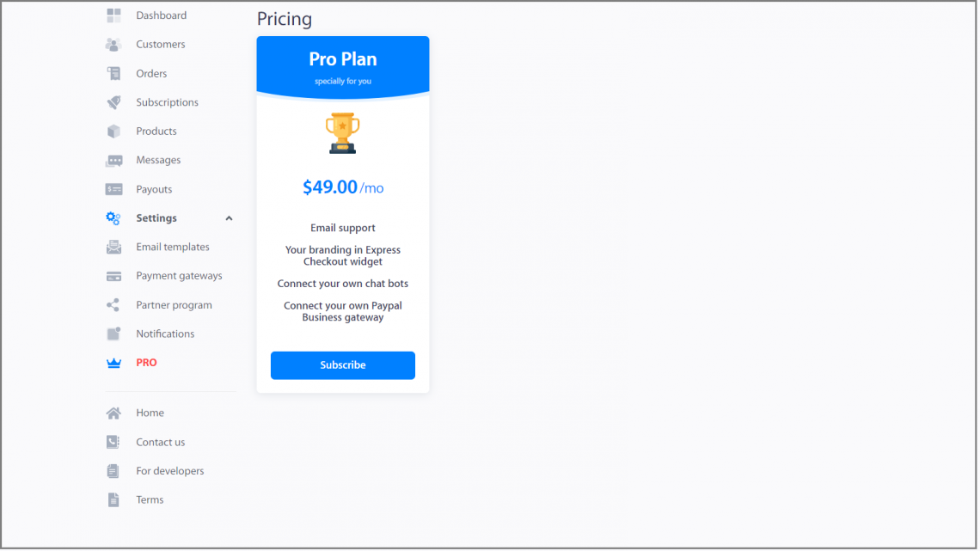Select the Partner program share icon
Screen dimensions: 980x551
coord(113,304)
